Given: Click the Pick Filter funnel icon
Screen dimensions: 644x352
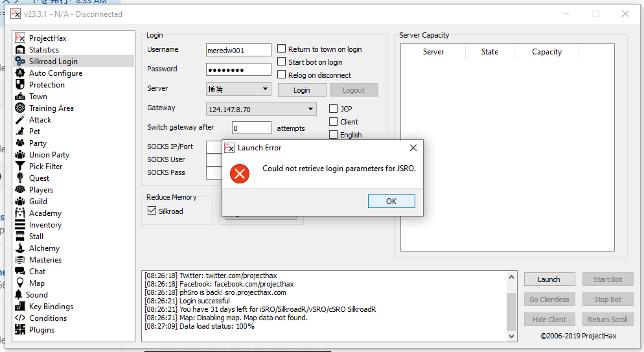Looking at the screenshot, I should 20,167.
